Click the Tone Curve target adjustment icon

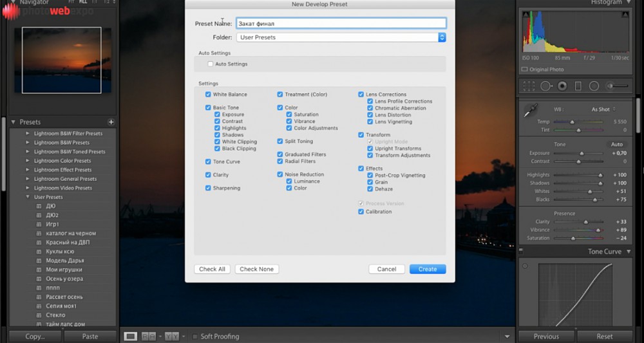click(x=525, y=266)
